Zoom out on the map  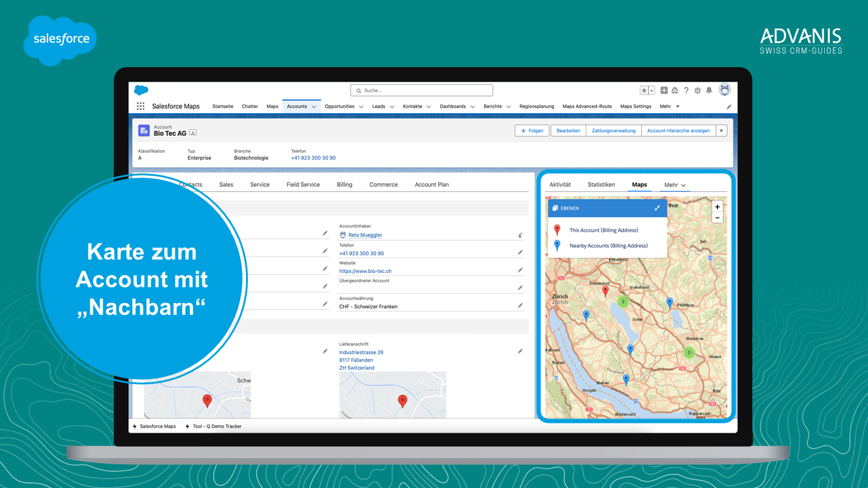tap(717, 218)
